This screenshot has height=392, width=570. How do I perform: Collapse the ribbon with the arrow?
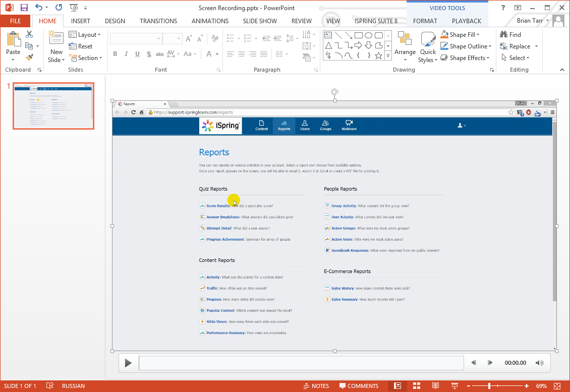point(562,70)
